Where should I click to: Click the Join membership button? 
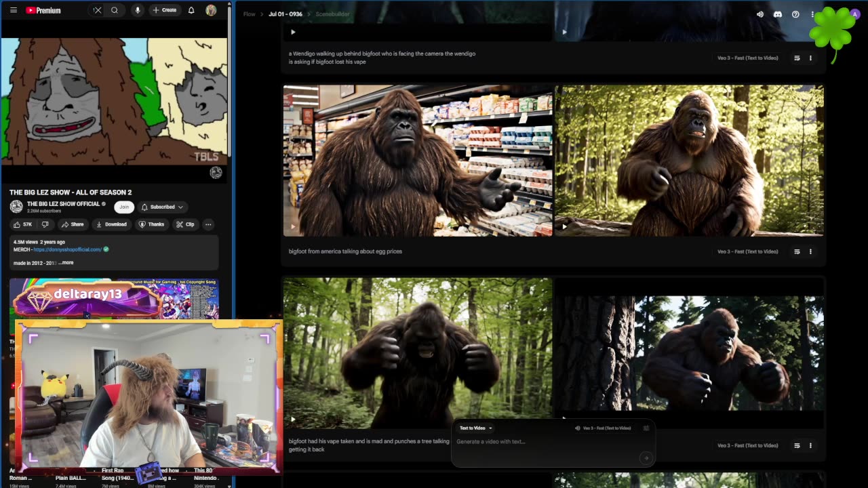pos(123,207)
